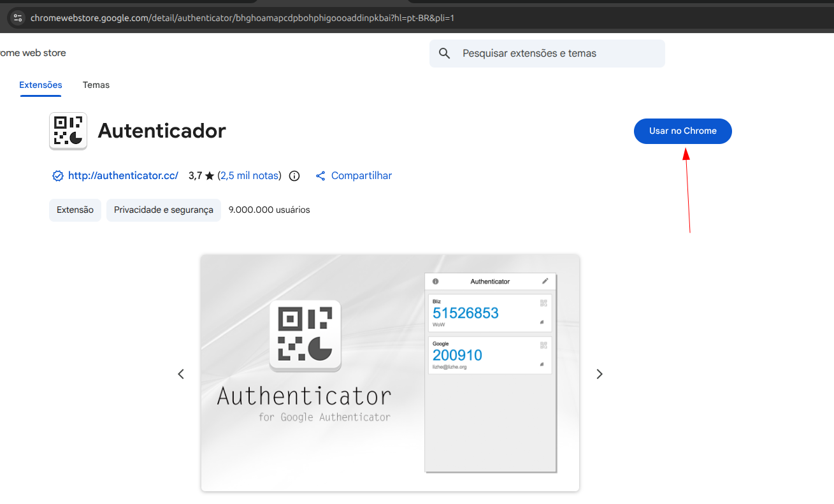Image resolution: width=834 pixels, height=504 pixels.
Task: Open the rating info circle icon
Action: (x=294, y=176)
